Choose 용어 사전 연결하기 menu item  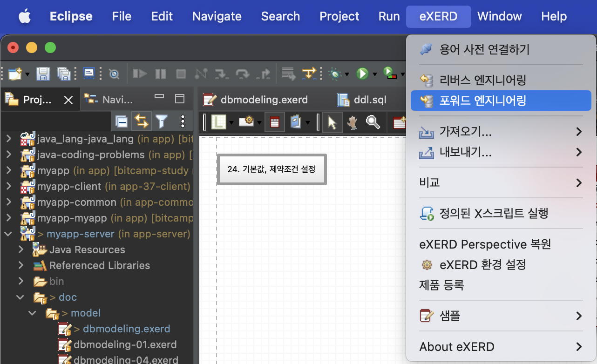501,49
